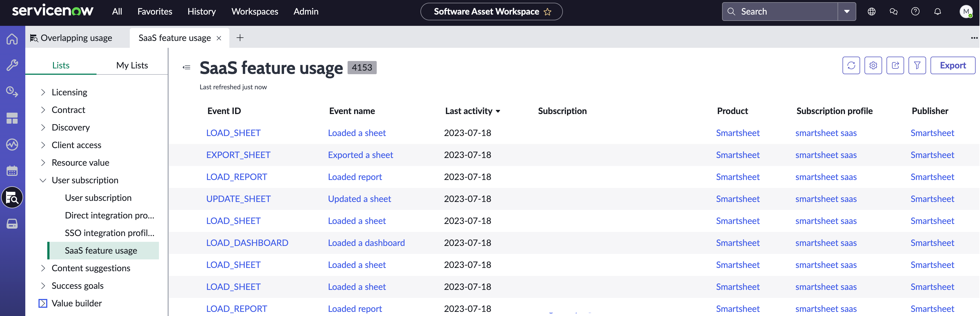980x316 pixels.
Task: Switch to the My Lists tab
Action: coord(132,65)
